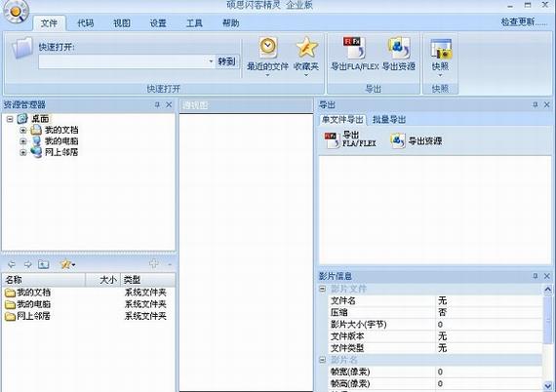Switch to 单文件导出 tab
This screenshot has width=556, height=392.
[x=342, y=119]
